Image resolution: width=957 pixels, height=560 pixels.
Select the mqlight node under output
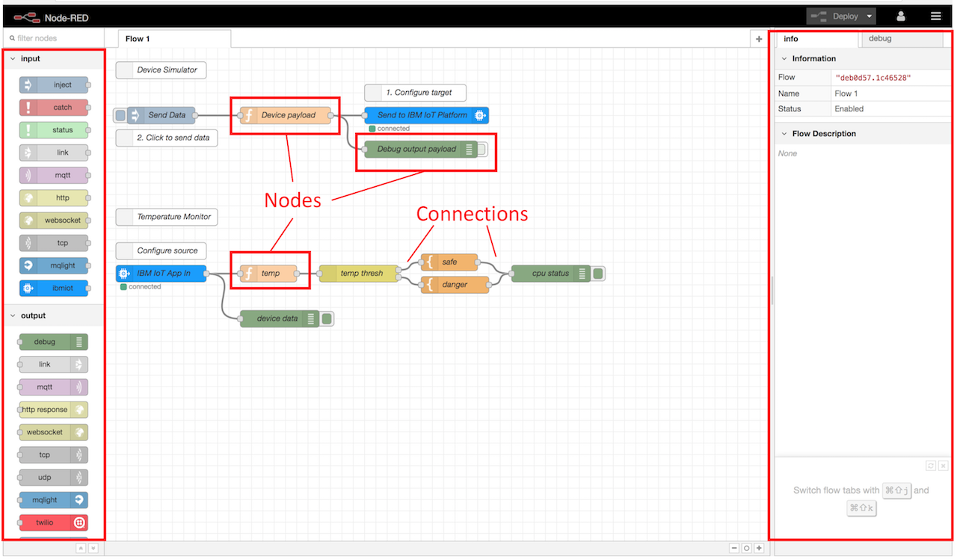pos(54,499)
